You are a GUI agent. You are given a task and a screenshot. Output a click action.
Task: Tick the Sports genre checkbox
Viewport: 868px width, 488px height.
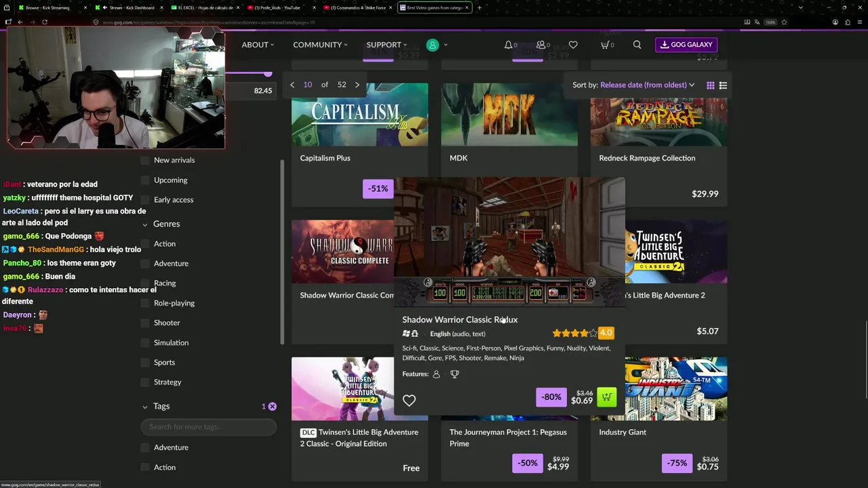[144, 363]
